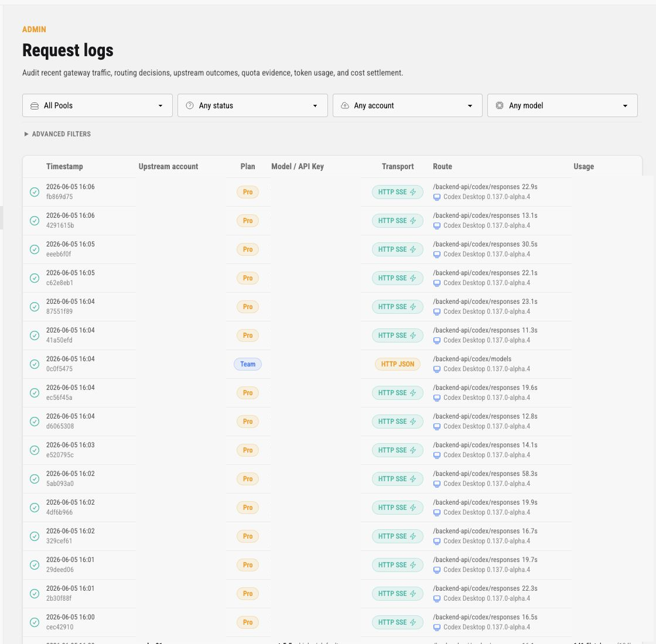Viewport: 656px width, 644px height.
Task: Click the lightning bolt in HTTP SSE row c62e8eb1
Action: pyautogui.click(x=413, y=278)
